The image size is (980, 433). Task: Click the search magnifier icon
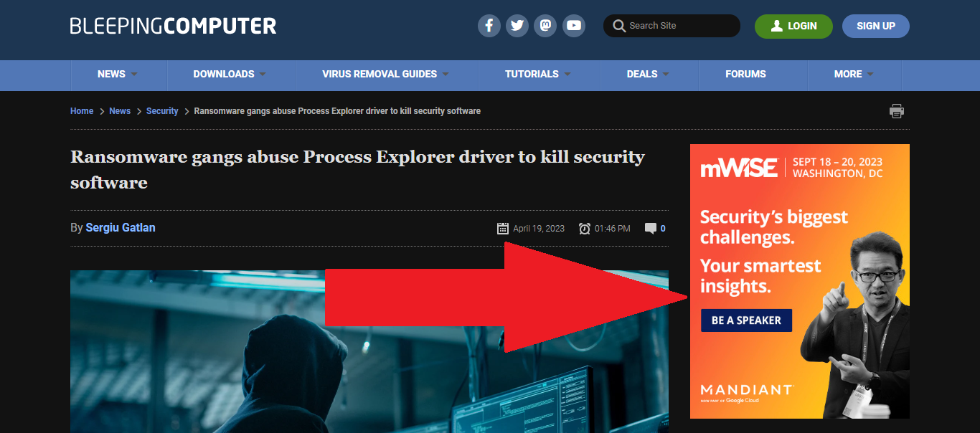(619, 26)
